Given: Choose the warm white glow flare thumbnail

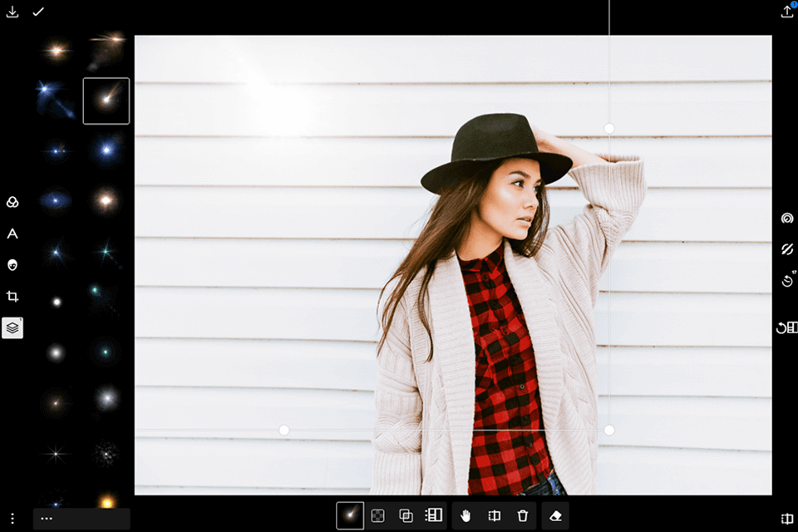Looking at the screenshot, I should pos(106,200).
